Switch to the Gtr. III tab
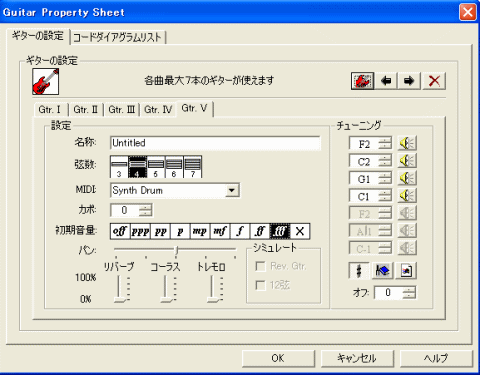This screenshot has height=375, width=480. (122, 110)
